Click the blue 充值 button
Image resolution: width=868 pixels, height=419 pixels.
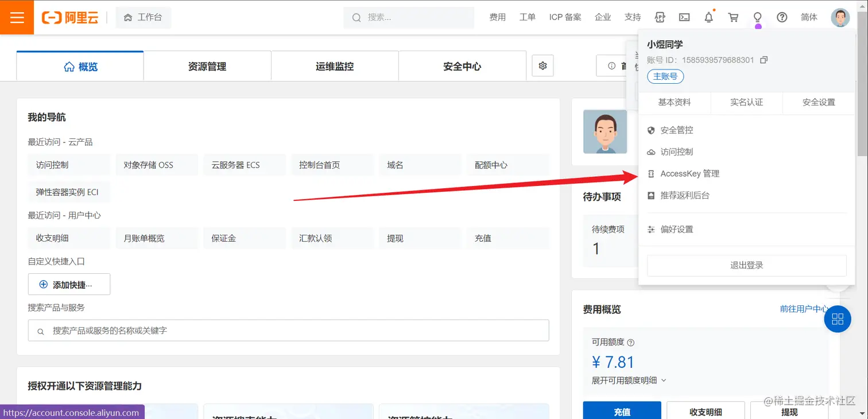pos(622,412)
